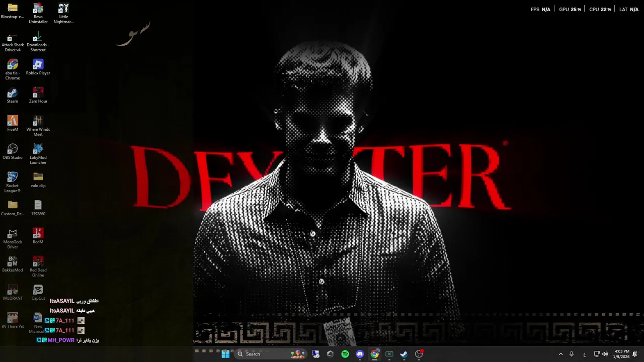Select the Roblox Player icon
This screenshot has height=362, width=644.
pos(38,67)
